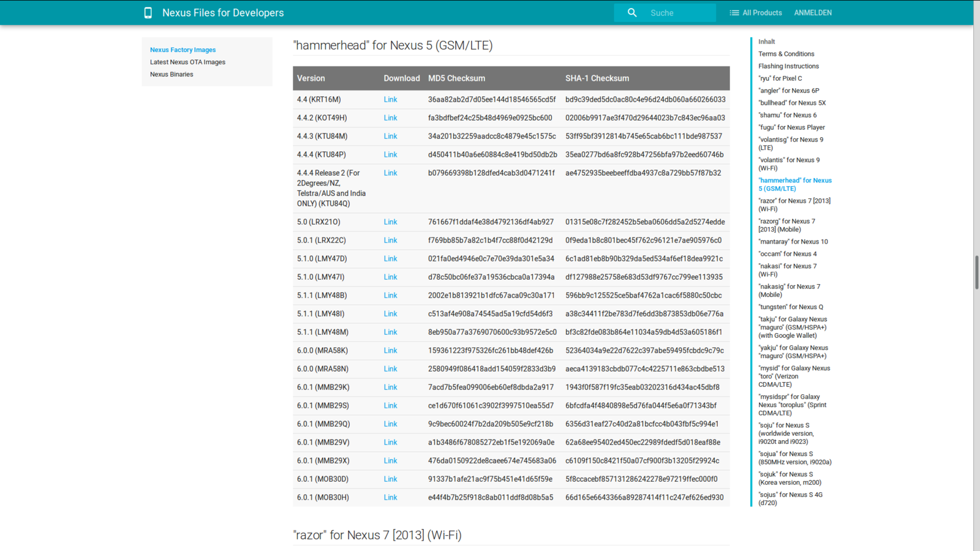This screenshot has width=980, height=551.
Task: Jump to Flashing Instructions section
Action: (788, 66)
